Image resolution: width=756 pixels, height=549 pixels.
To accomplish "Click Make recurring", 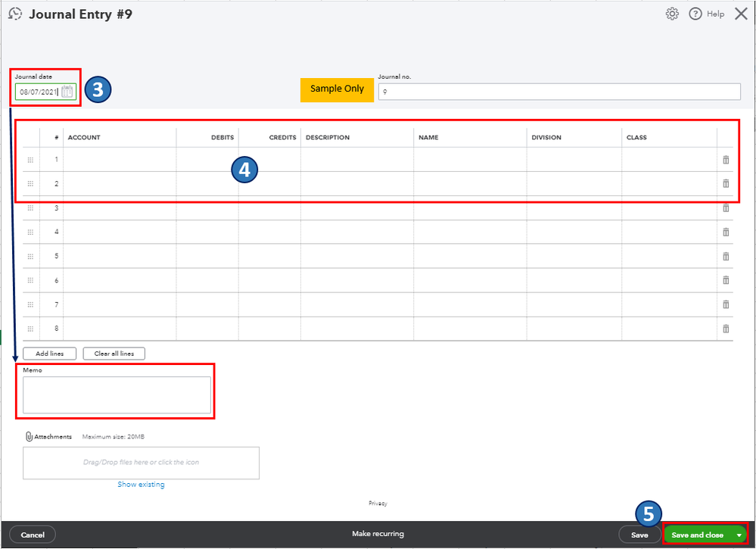I will tap(378, 534).
